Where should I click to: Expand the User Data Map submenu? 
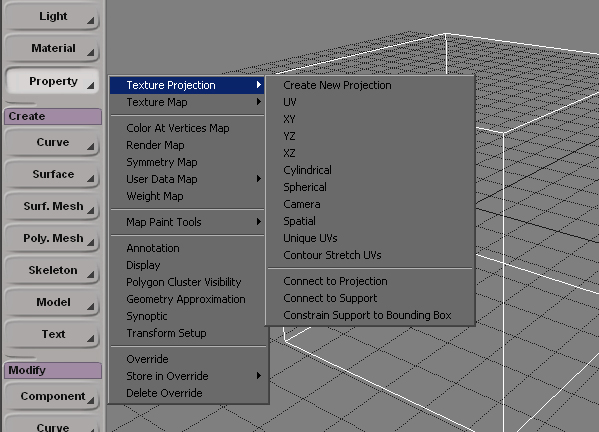[x=187, y=179]
